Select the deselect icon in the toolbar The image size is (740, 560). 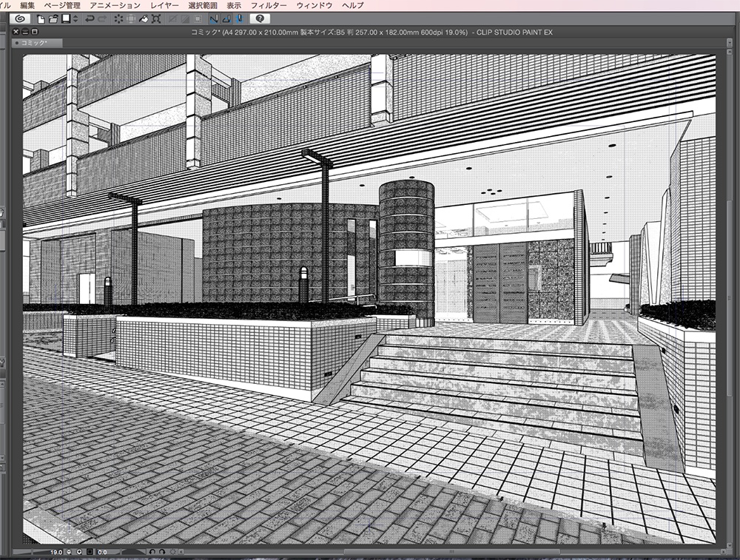(x=118, y=20)
